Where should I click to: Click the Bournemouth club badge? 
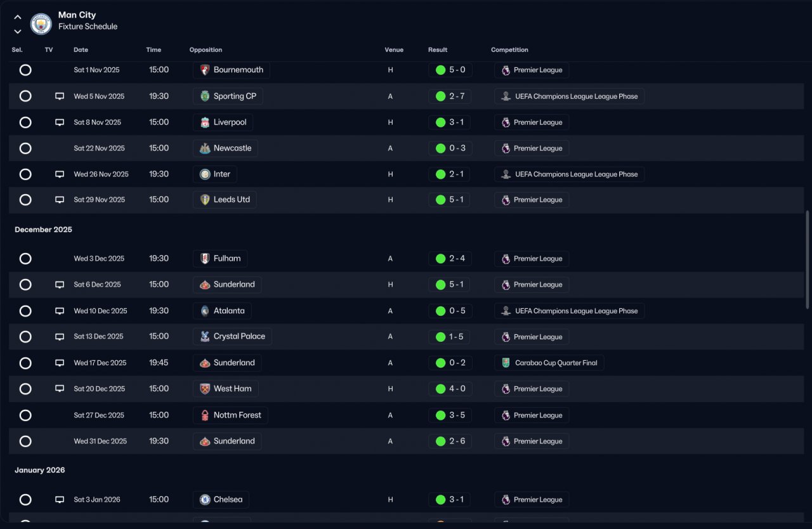click(205, 70)
